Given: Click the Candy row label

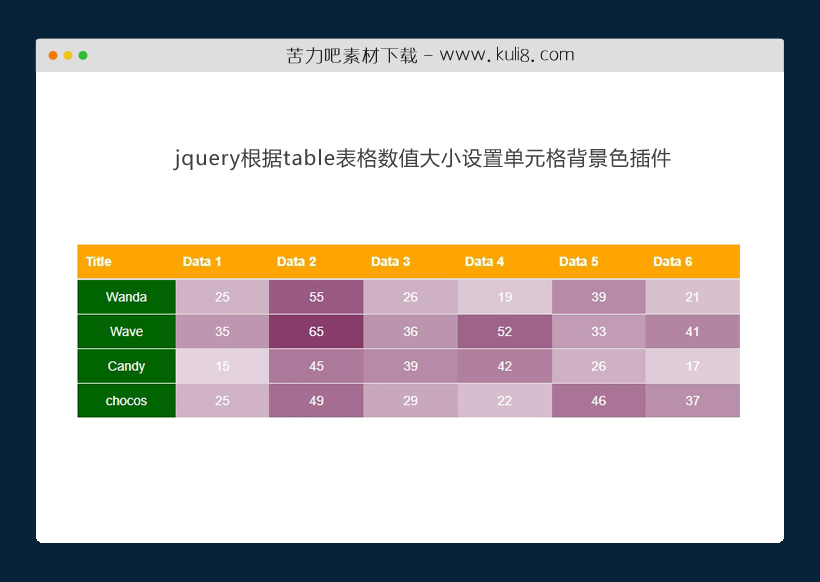Looking at the screenshot, I should tap(126, 366).
